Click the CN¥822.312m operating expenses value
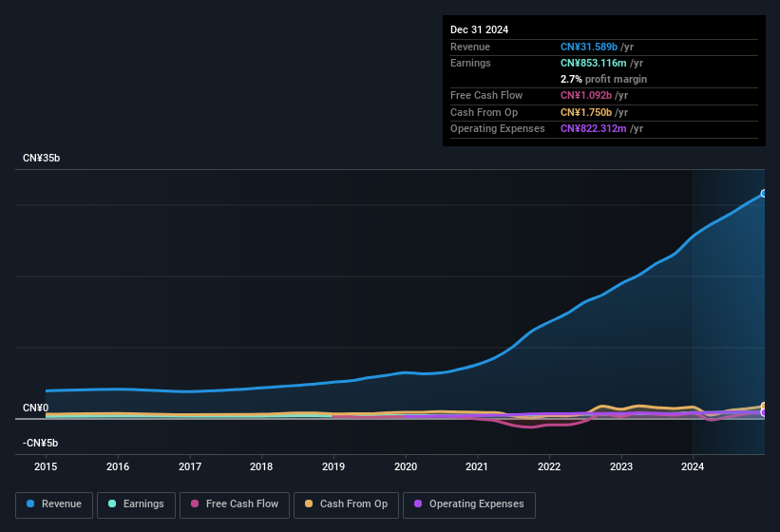Image resolution: width=780 pixels, height=532 pixels. pyautogui.click(x=594, y=128)
